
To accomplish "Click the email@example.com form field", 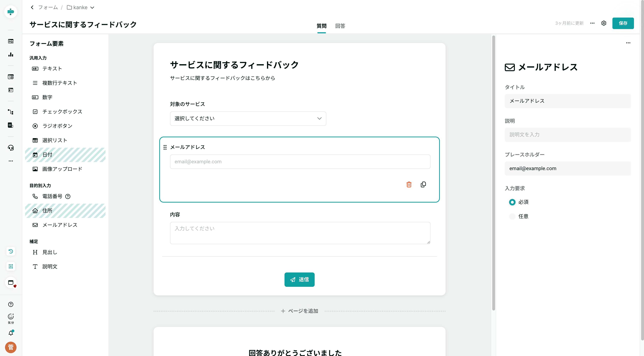I will 300,162.
